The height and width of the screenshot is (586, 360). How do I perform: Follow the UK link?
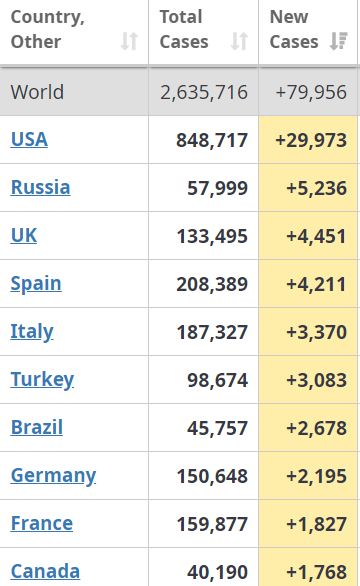[x=24, y=235]
